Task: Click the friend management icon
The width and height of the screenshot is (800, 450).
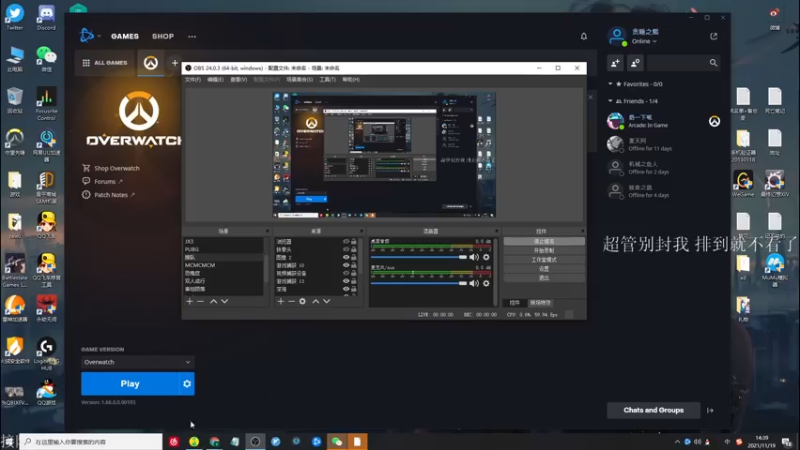Action: click(635, 63)
